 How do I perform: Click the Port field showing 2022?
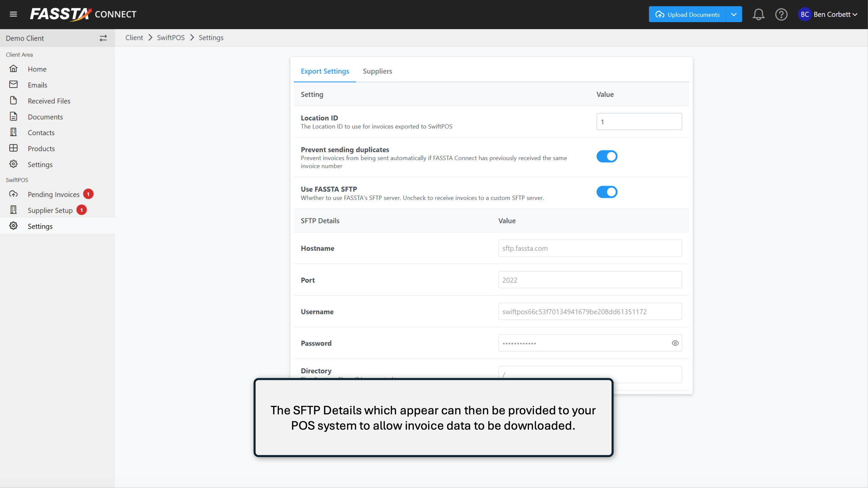pos(590,280)
